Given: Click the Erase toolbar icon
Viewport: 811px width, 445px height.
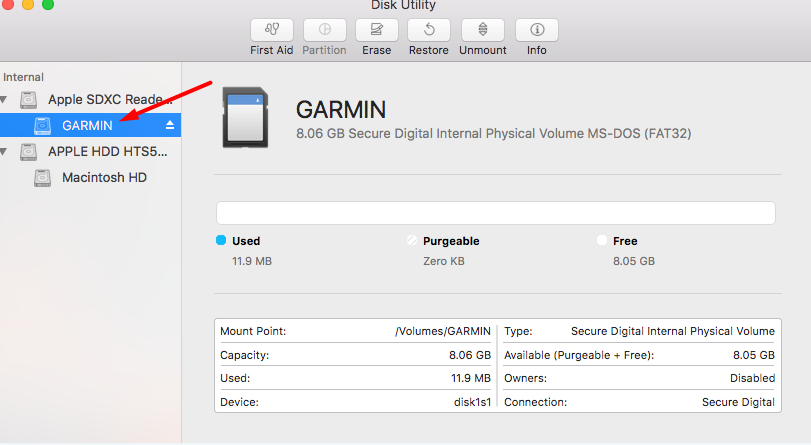Looking at the screenshot, I should click(x=377, y=30).
